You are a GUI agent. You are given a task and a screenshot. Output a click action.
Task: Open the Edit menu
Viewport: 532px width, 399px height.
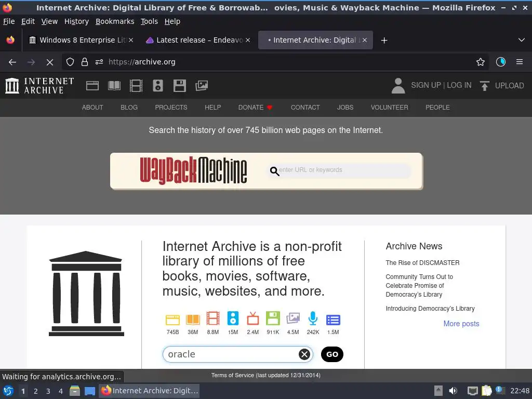point(28,21)
